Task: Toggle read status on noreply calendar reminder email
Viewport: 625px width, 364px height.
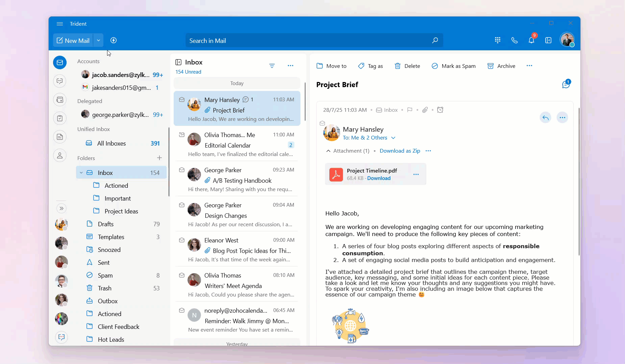Action: [x=182, y=310]
